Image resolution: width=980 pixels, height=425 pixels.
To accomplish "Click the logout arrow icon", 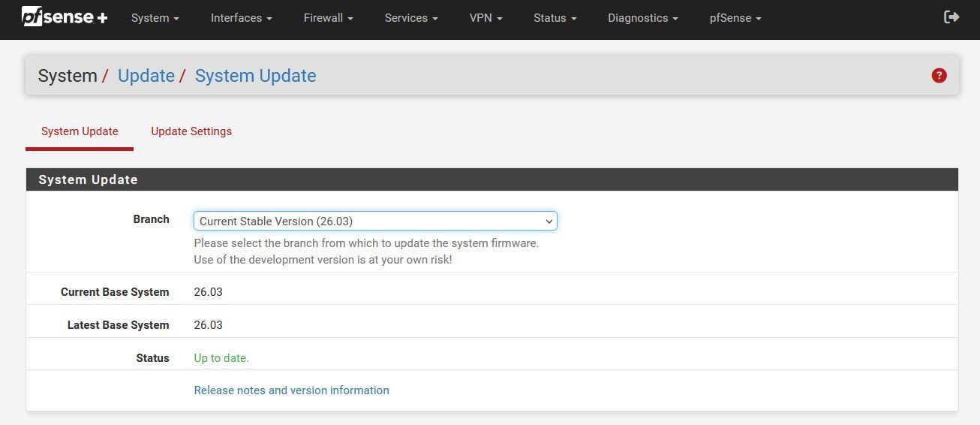I will point(951,17).
